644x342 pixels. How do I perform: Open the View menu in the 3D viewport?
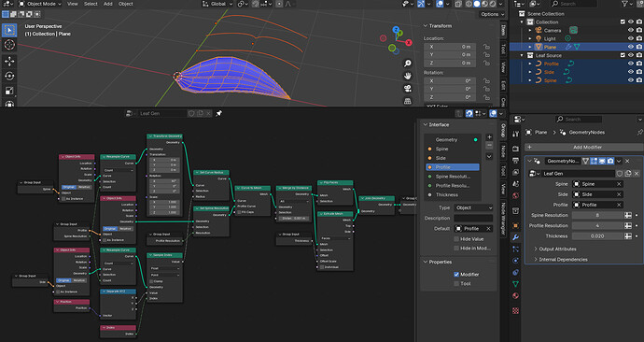pyautogui.click(x=72, y=4)
